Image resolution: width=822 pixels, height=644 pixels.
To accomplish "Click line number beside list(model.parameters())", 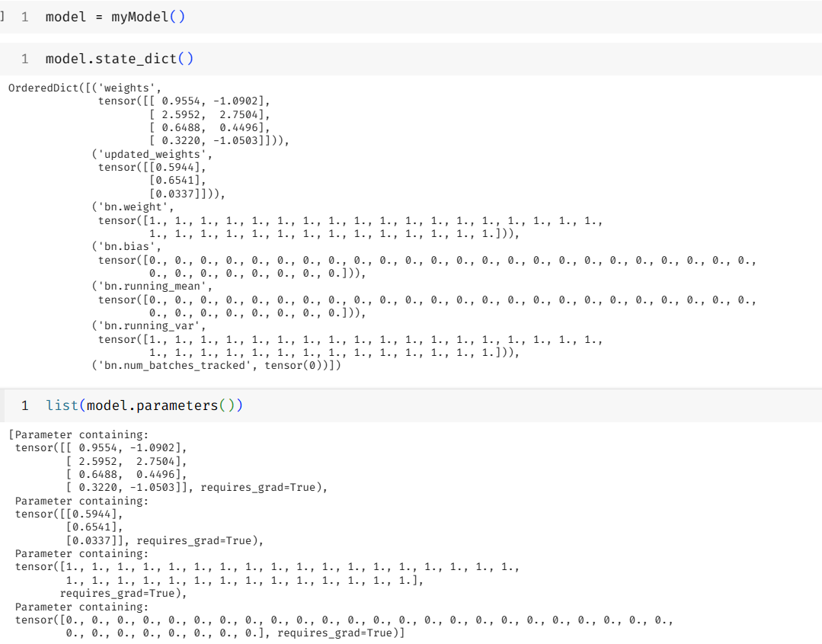I will coord(25,405).
